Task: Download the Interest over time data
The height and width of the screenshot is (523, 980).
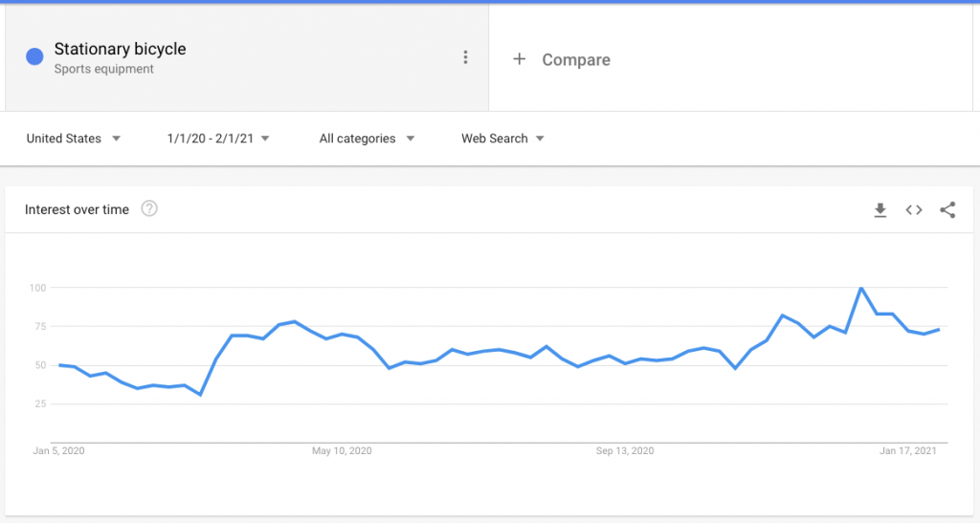Action: click(x=880, y=210)
